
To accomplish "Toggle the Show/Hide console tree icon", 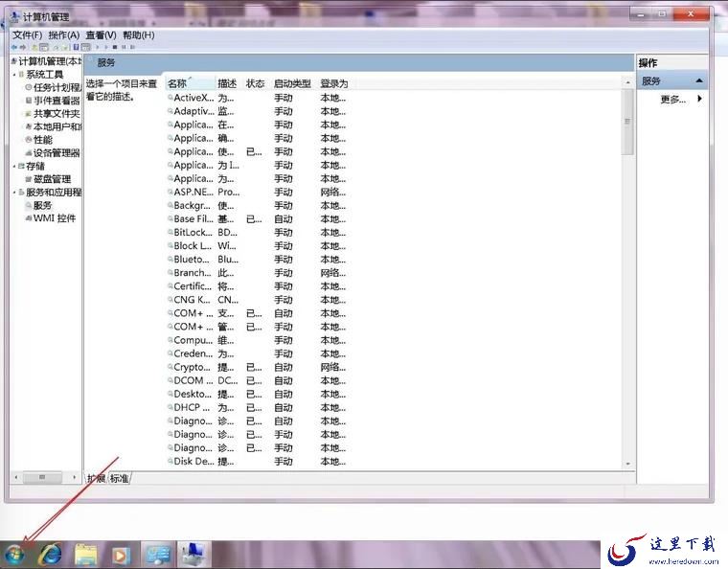I will point(44,47).
